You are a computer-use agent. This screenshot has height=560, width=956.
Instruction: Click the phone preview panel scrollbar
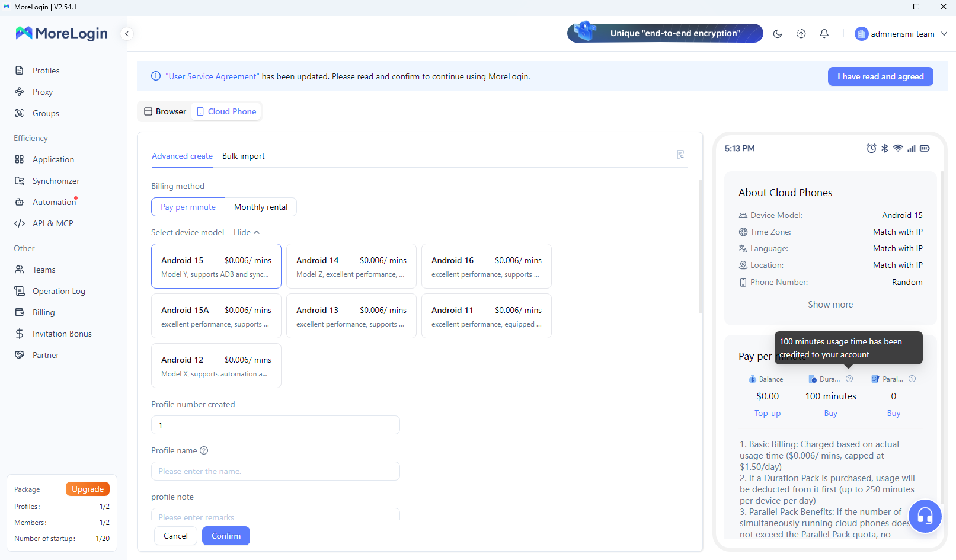pos(942,338)
